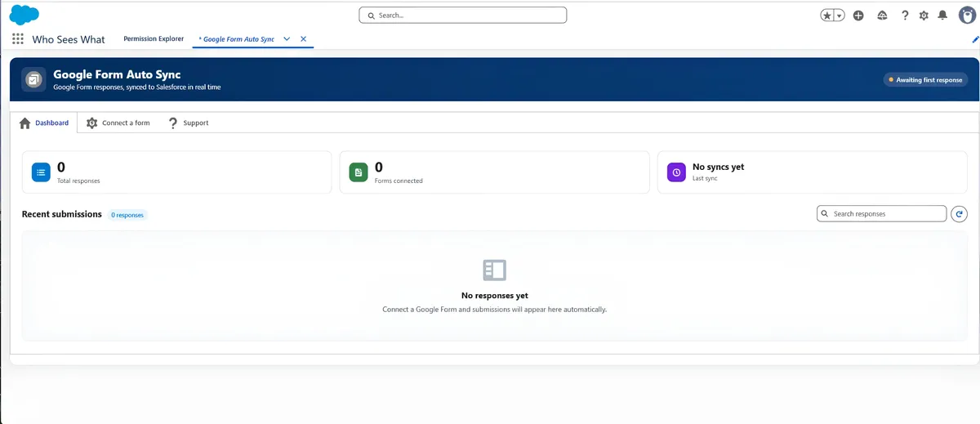This screenshot has width=980, height=424.
Task: Open the user profile avatar
Action: (966, 16)
